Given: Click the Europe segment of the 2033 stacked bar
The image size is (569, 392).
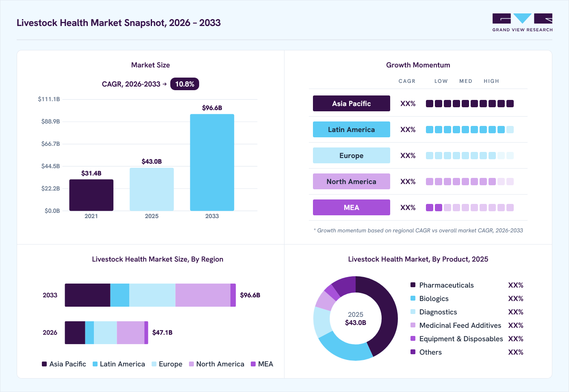Looking at the screenshot, I should point(152,295).
